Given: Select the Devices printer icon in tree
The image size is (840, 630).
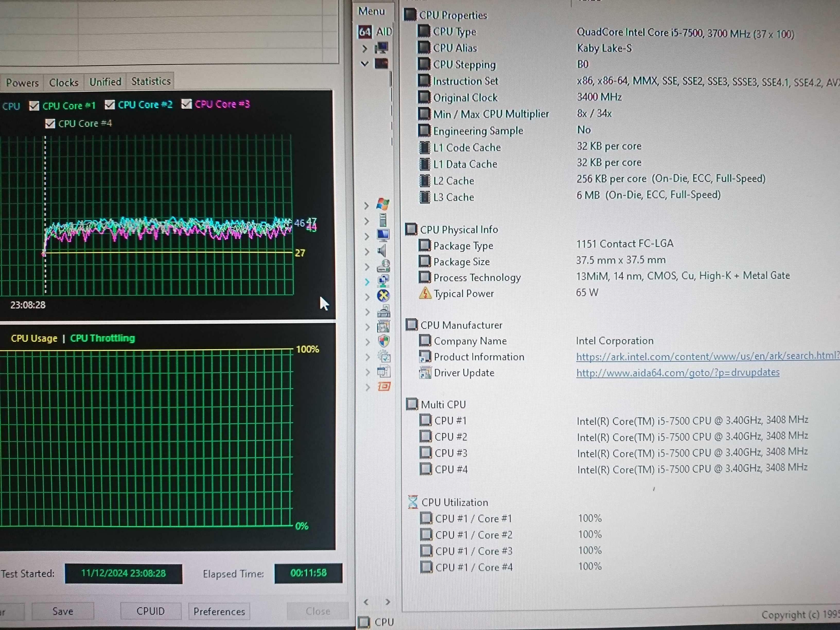Looking at the screenshot, I should tap(383, 311).
